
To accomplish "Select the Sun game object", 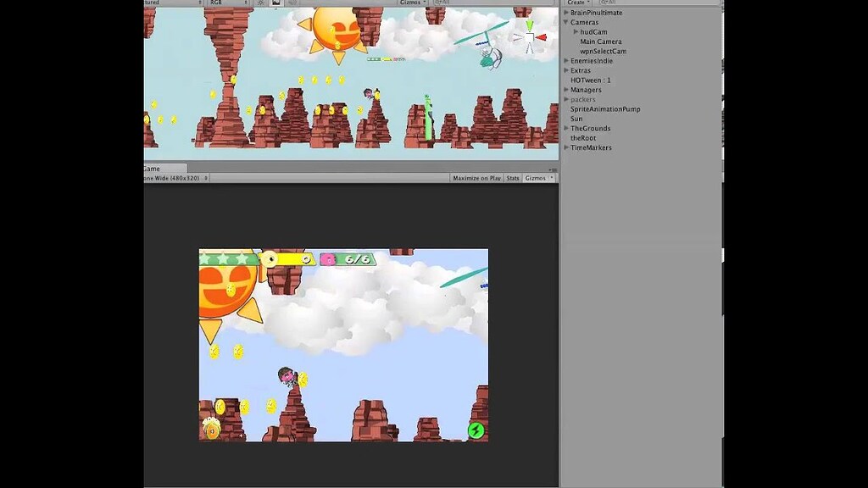I will pyautogui.click(x=578, y=119).
